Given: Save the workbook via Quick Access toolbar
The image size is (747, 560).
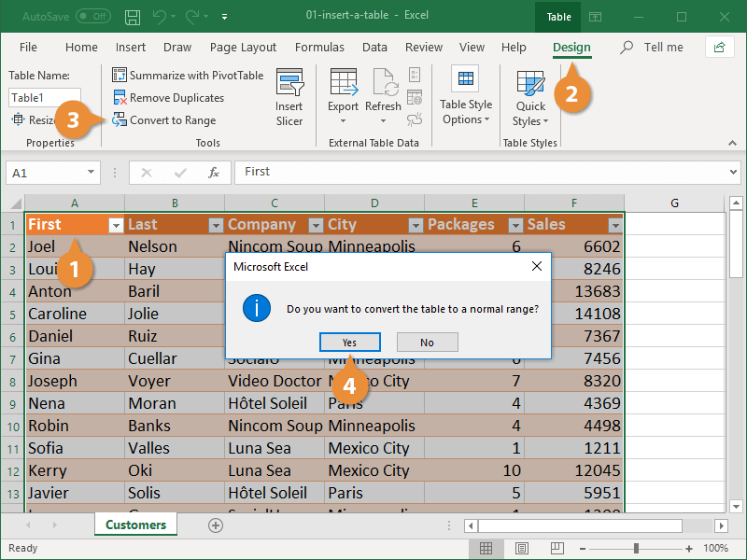Looking at the screenshot, I should coord(132,16).
